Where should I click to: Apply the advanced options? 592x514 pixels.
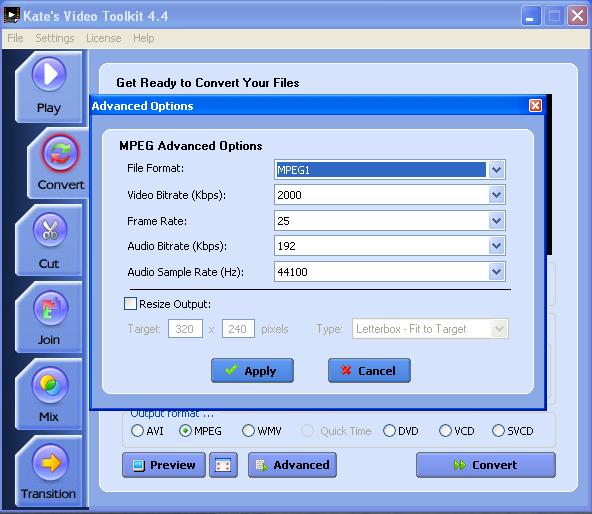(252, 370)
